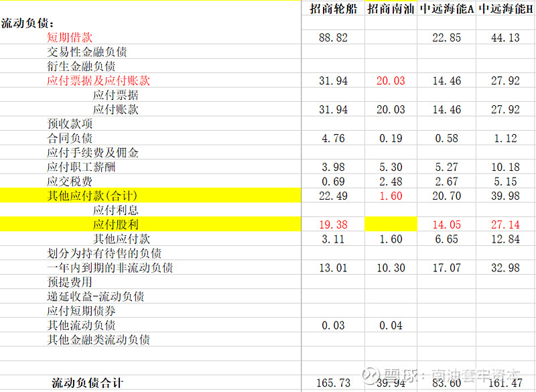Click the red 14.05 dividend cell

click(x=447, y=224)
